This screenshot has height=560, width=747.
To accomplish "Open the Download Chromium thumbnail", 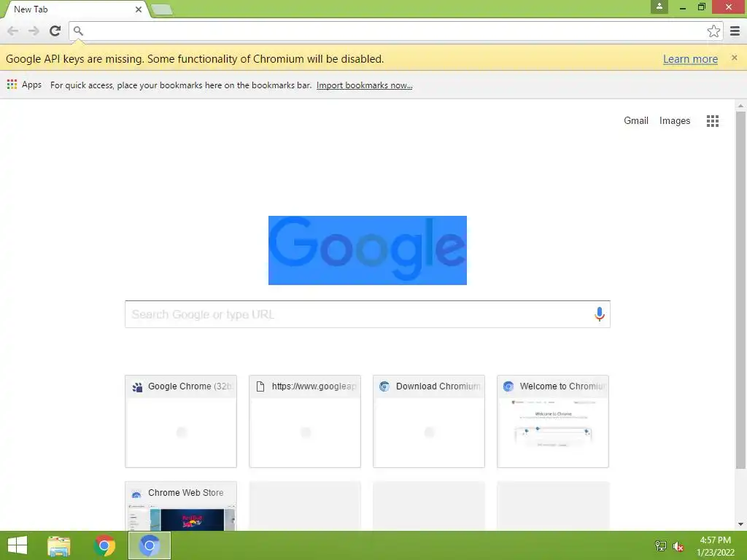I will click(429, 421).
